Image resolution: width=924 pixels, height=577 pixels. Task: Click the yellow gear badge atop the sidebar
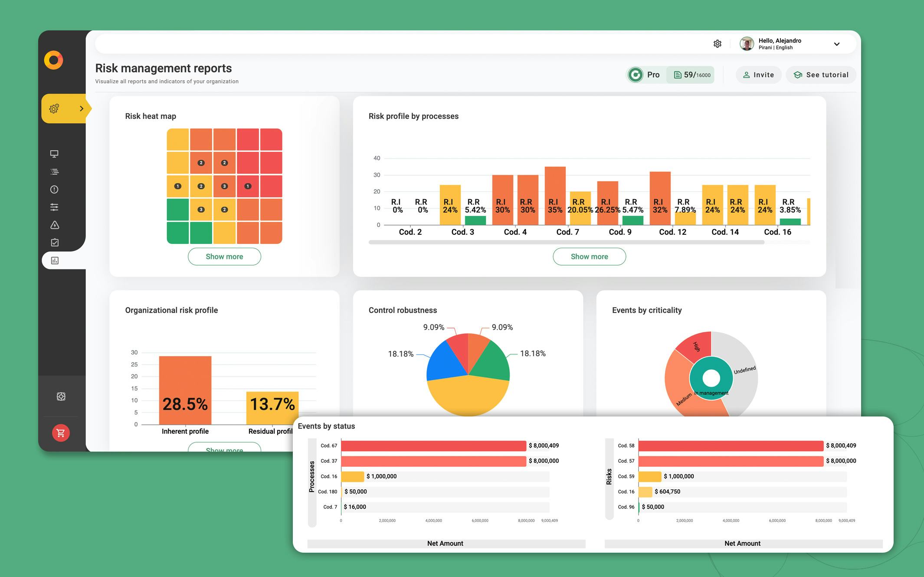(54, 108)
